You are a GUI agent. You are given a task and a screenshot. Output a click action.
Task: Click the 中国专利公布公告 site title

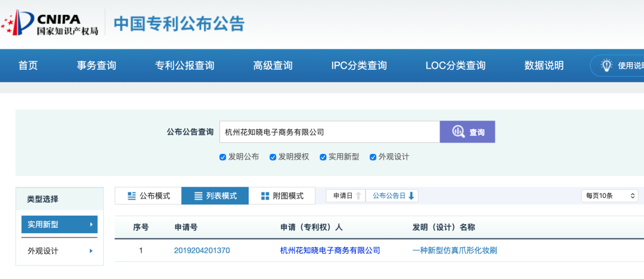(x=179, y=23)
